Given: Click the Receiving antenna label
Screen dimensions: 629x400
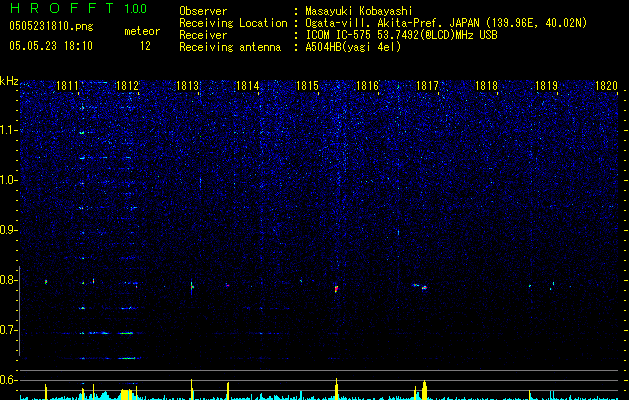Looking at the screenshot, I should (x=230, y=47).
